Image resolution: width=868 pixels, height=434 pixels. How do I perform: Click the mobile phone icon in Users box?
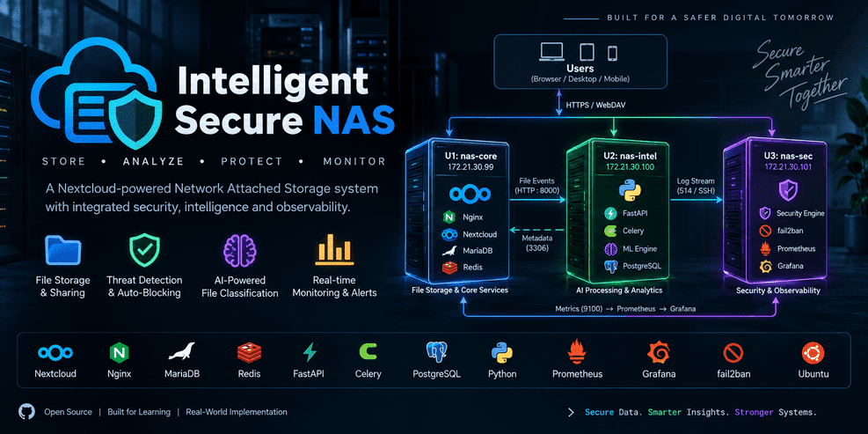coord(612,53)
